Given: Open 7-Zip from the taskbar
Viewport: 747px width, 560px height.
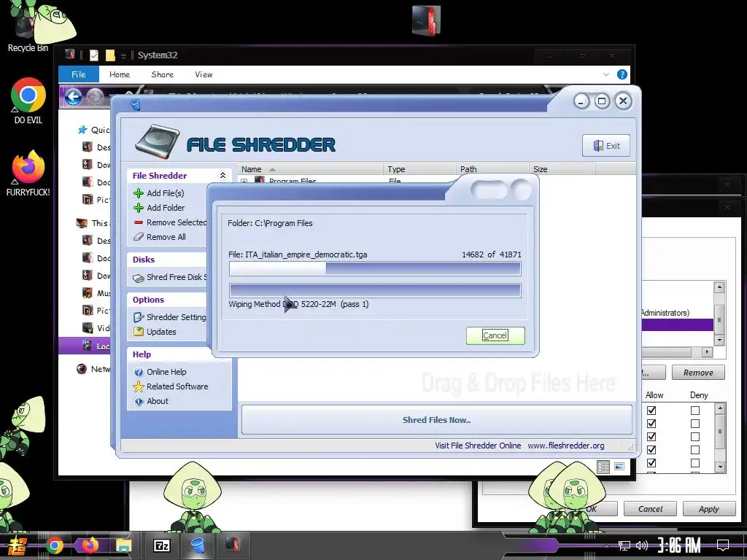Looking at the screenshot, I should coord(161,545).
